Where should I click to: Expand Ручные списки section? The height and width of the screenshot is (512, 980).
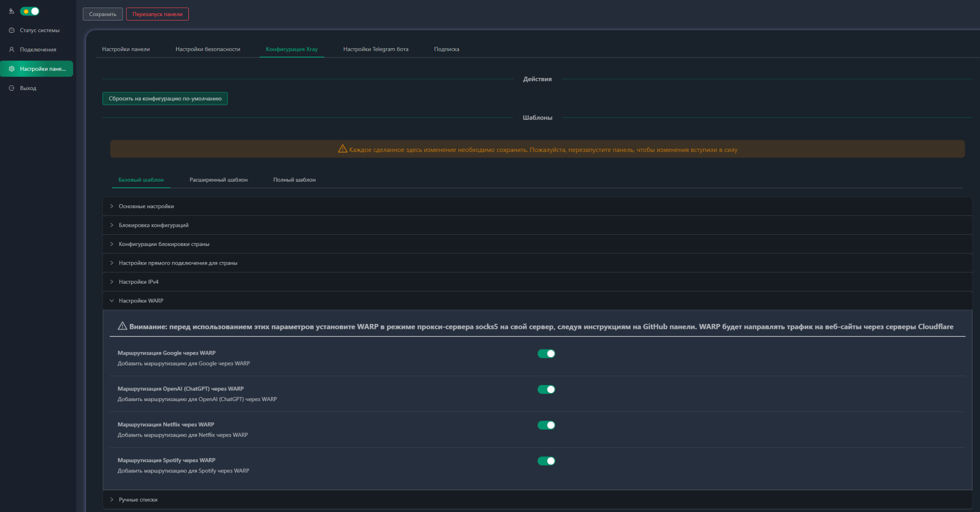(537, 500)
